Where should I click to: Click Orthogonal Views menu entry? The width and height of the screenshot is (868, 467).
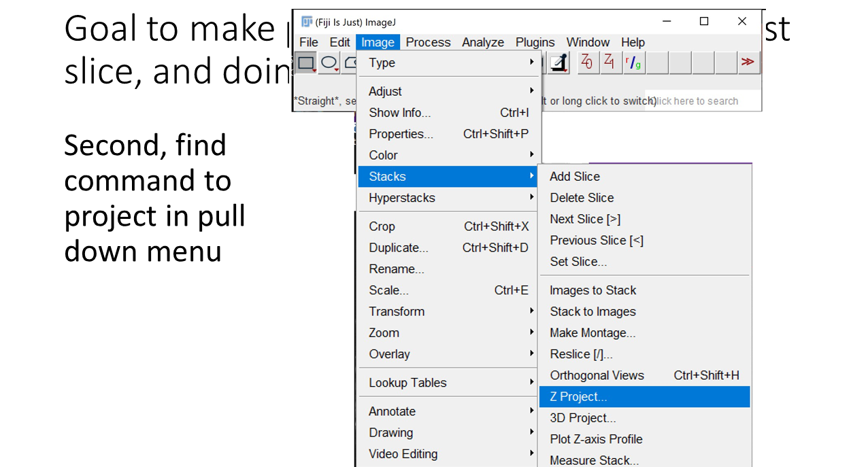[x=597, y=375]
